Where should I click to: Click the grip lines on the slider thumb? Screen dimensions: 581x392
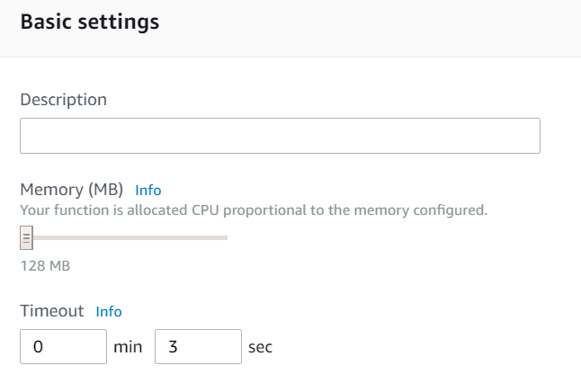click(x=26, y=238)
